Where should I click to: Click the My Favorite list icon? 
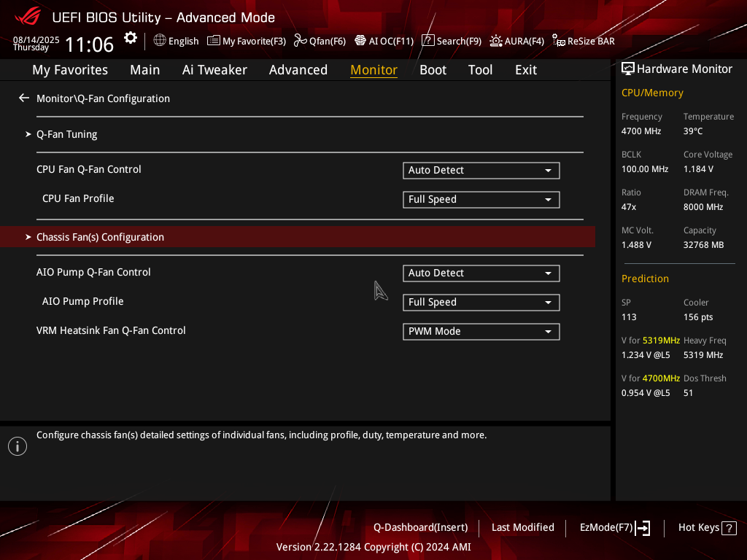pos(214,41)
